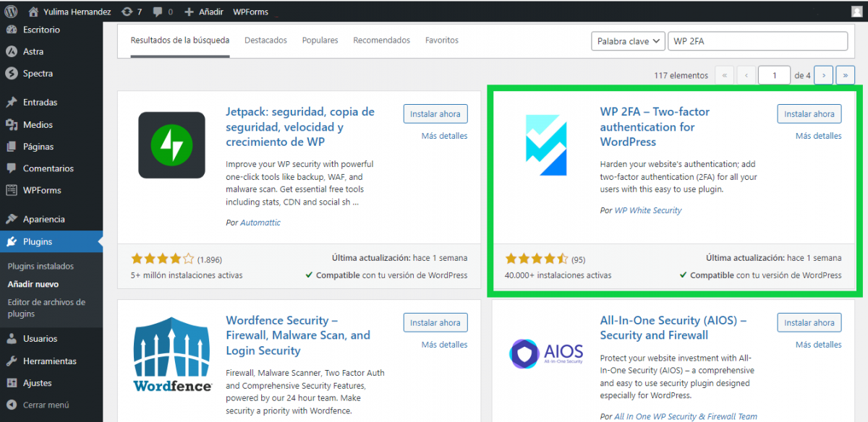This screenshot has width=868, height=422.
Task: Switch to the Populares tab
Action: pos(320,40)
